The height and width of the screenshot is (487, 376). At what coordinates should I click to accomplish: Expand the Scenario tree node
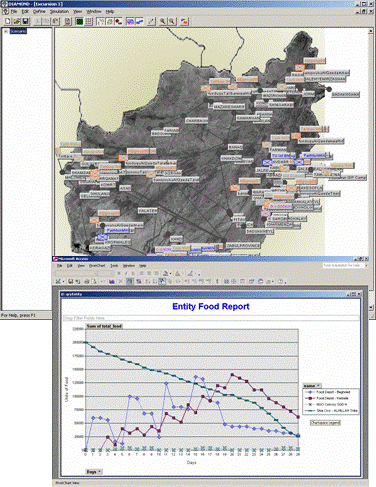click(6, 31)
